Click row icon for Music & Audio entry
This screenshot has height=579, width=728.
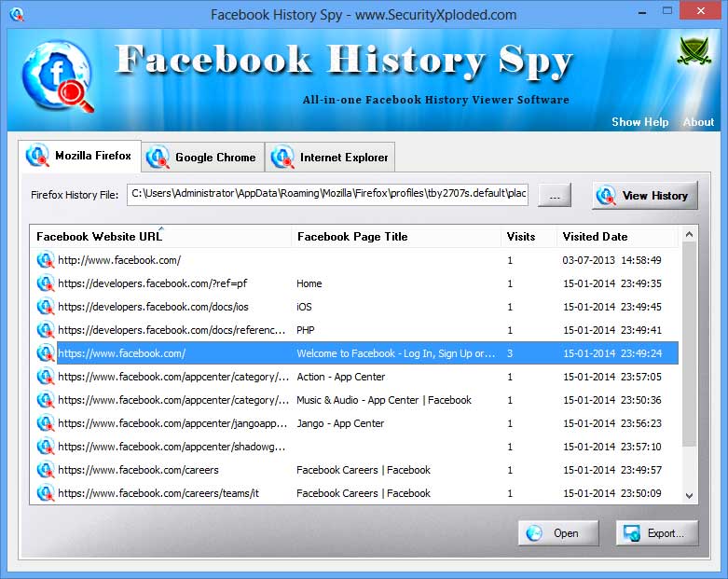[46, 400]
